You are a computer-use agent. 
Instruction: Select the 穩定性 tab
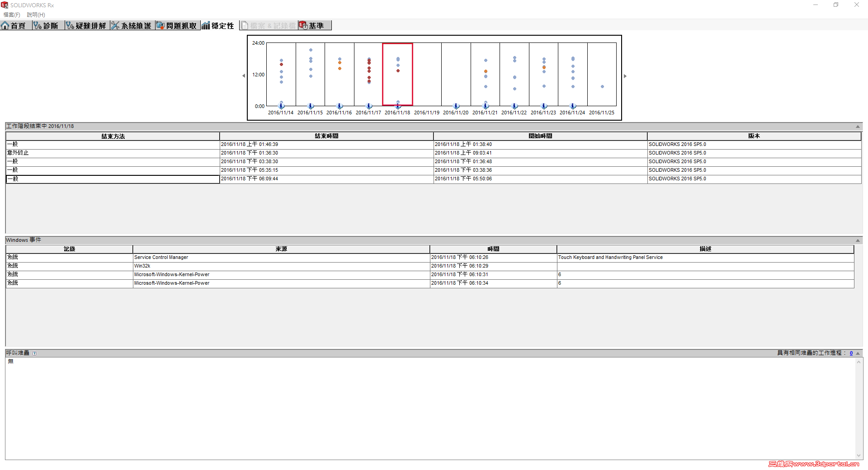pyautogui.click(x=219, y=26)
